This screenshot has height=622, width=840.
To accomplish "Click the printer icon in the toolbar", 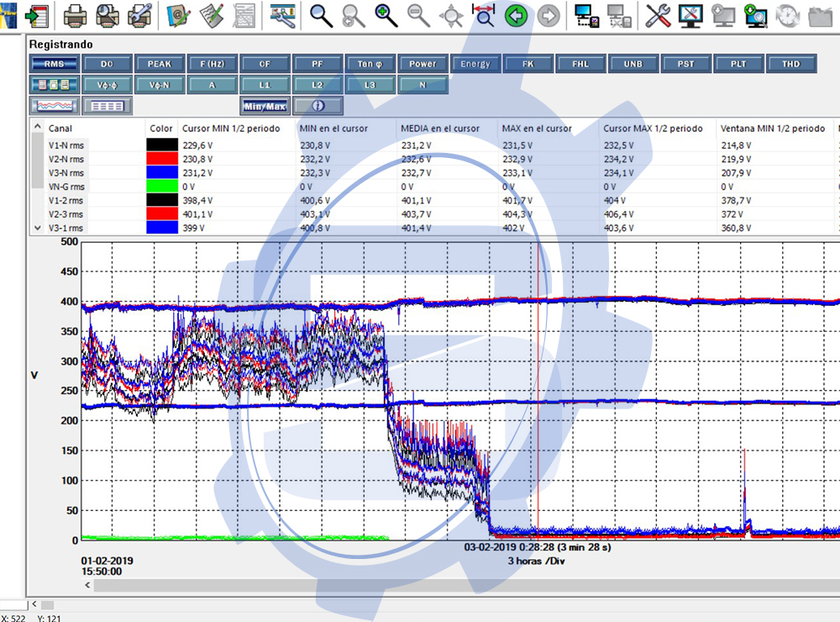I will [x=74, y=14].
